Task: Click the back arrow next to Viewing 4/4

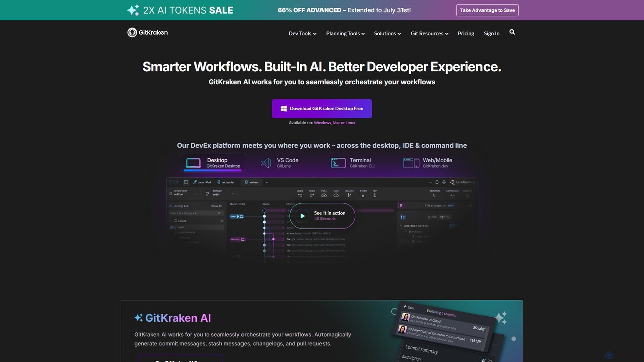Action: coord(171,206)
